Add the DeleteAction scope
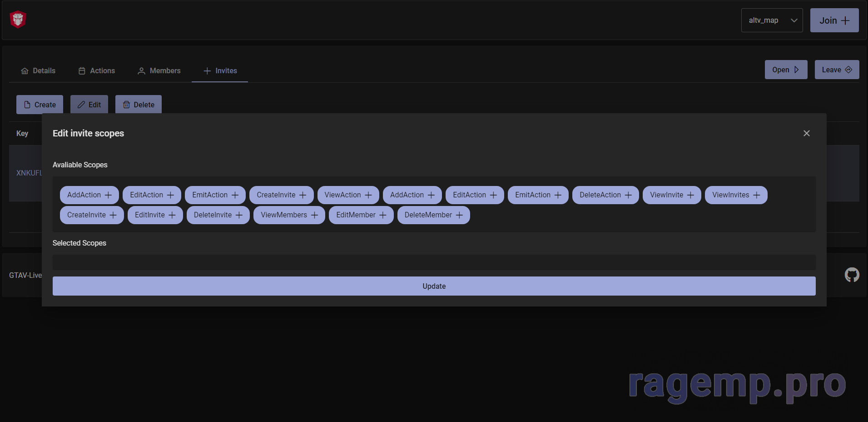 (605, 195)
